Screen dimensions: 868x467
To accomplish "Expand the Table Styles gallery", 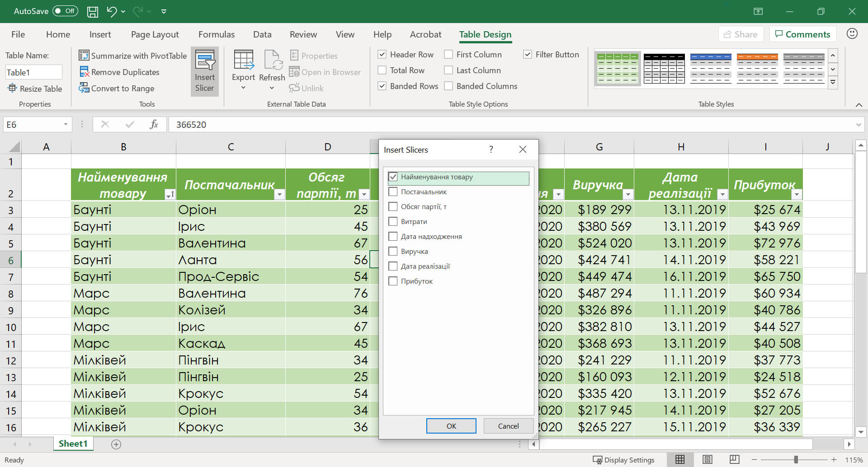I will [833, 82].
